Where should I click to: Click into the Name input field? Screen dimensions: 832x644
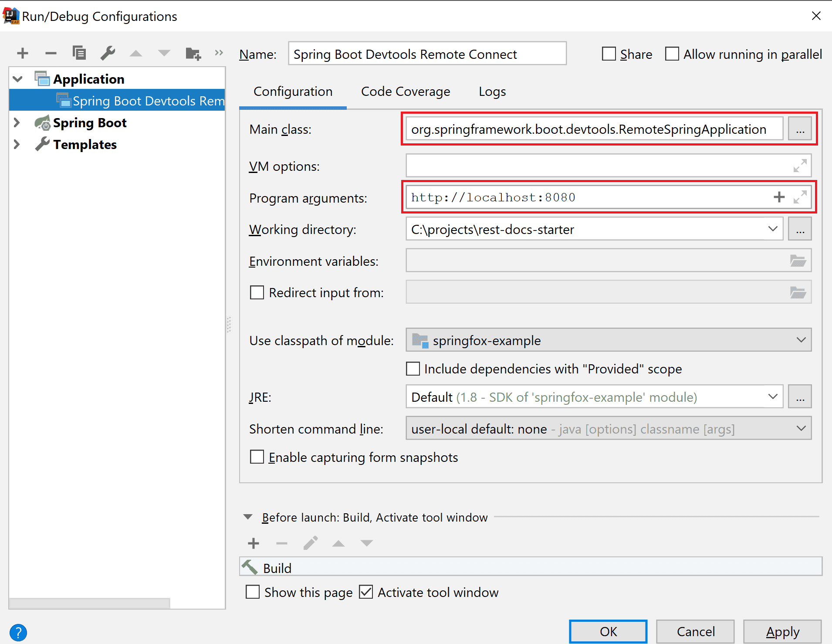tap(427, 54)
